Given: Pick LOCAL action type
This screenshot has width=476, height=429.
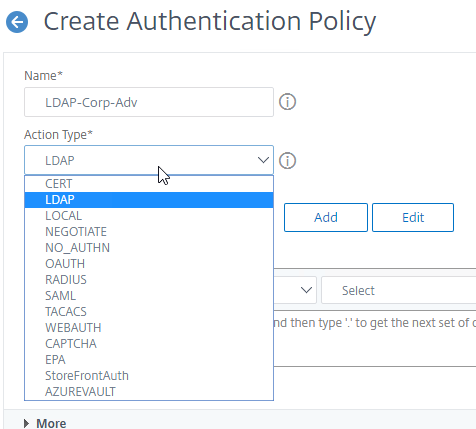Looking at the screenshot, I should click(149, 216).
